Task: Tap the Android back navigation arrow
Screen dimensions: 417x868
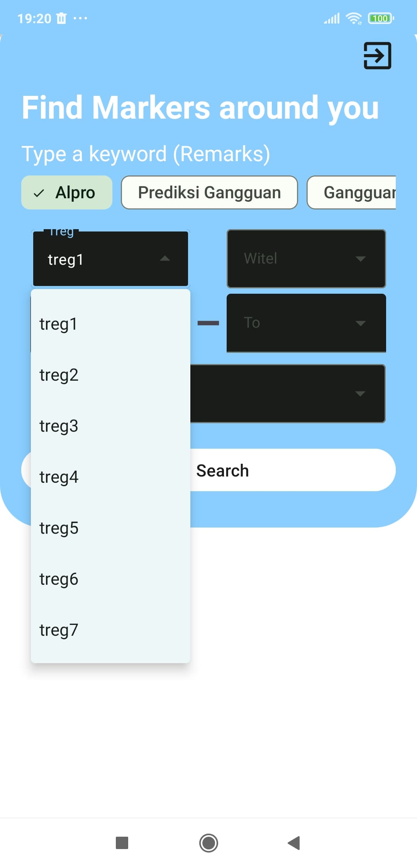Action: (x=294, y=842)
